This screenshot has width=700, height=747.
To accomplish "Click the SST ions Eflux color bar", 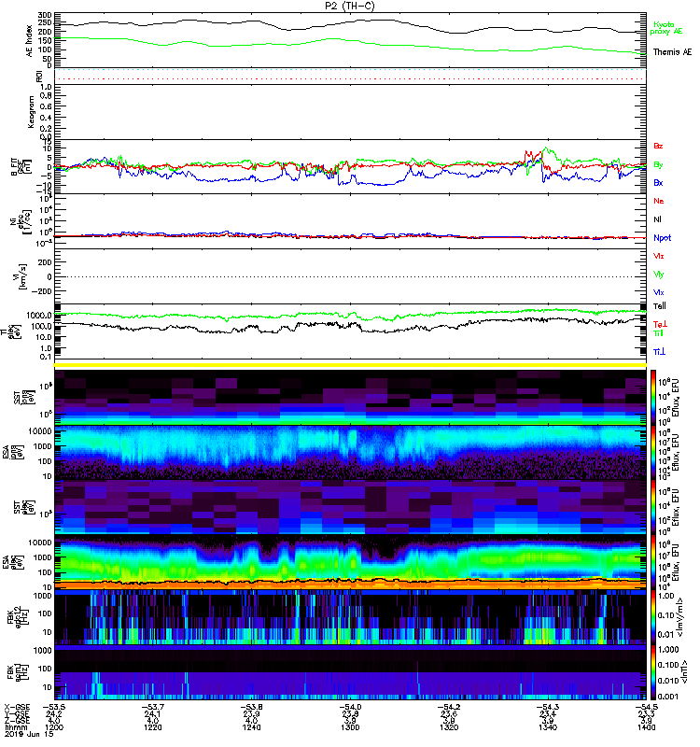I will click(653, 397).
